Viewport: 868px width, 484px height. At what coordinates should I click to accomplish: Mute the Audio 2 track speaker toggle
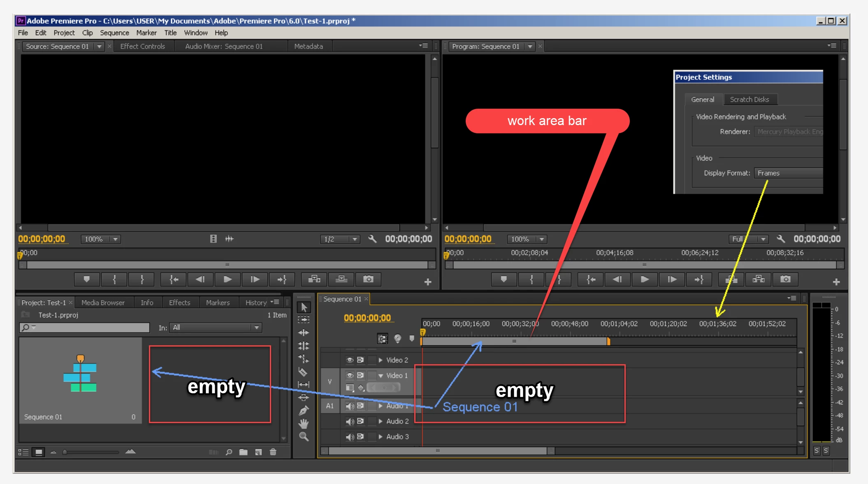pyautogui.click(x=350, y=421)
